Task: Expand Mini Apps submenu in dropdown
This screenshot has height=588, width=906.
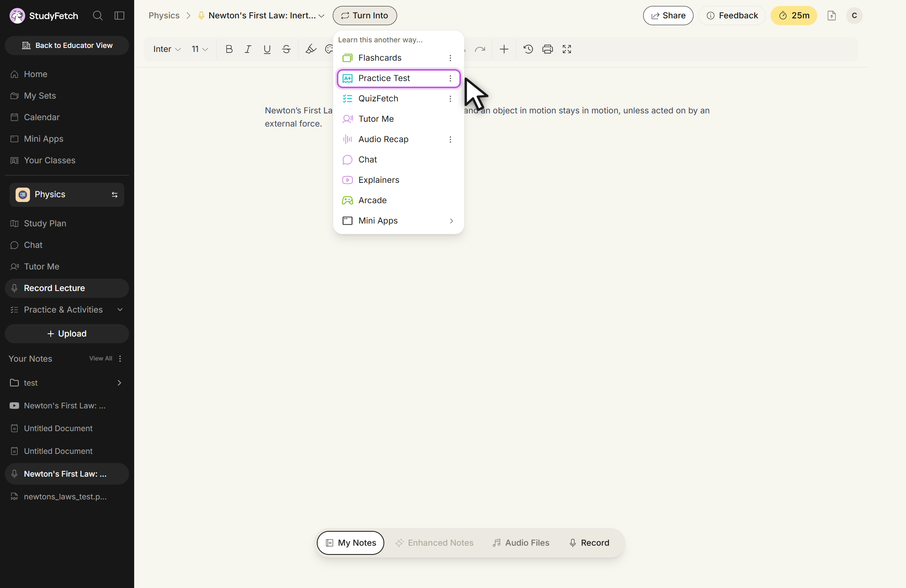Action: tap(399, 221)
